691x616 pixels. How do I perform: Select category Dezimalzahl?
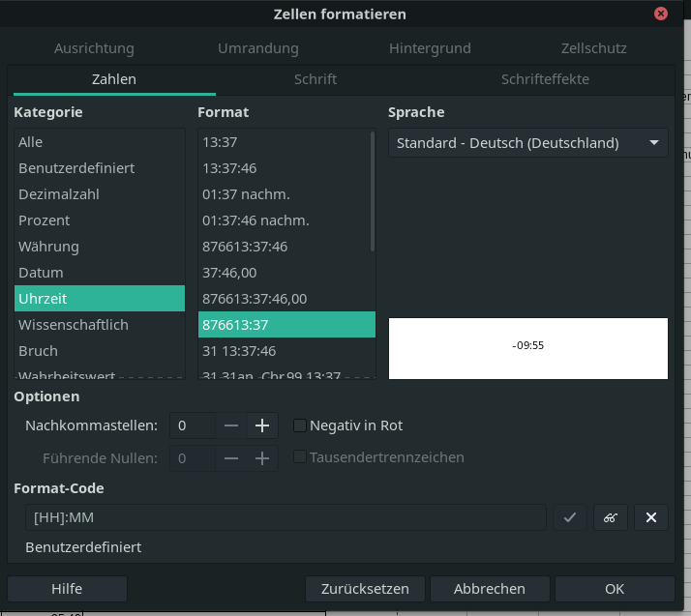[100, 194]
